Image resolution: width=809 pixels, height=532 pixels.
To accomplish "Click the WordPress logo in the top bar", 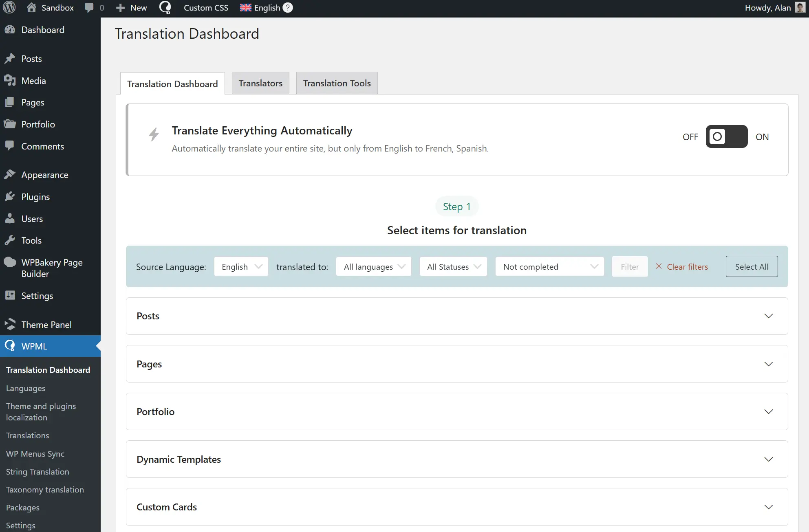I will 9,7.
